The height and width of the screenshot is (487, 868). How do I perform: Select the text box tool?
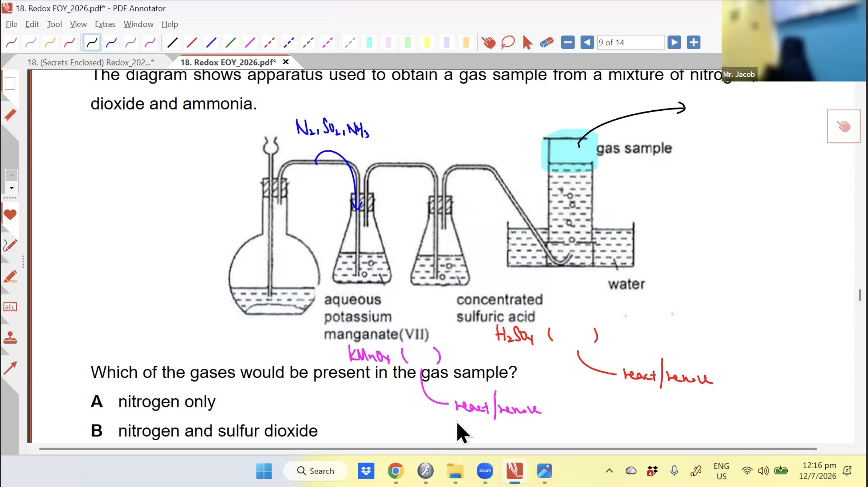pos(10,307)
